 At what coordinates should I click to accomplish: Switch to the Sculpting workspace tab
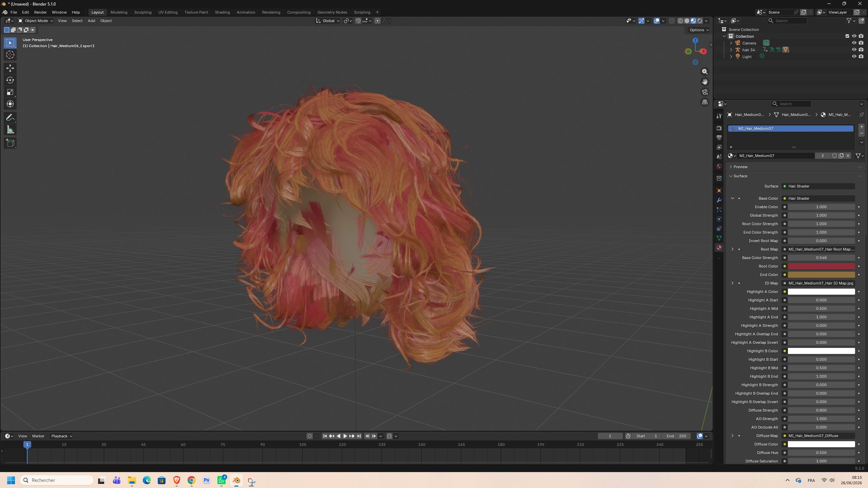point(142,12)
